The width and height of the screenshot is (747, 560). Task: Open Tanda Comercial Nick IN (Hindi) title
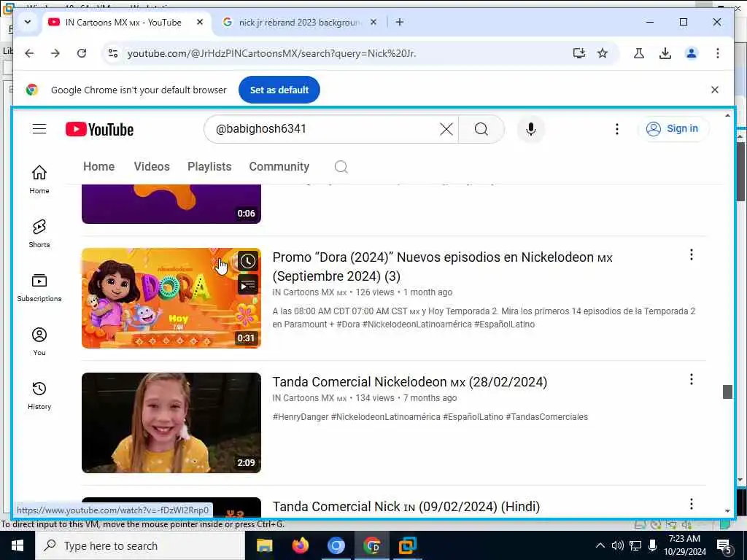tap(406, 507)
